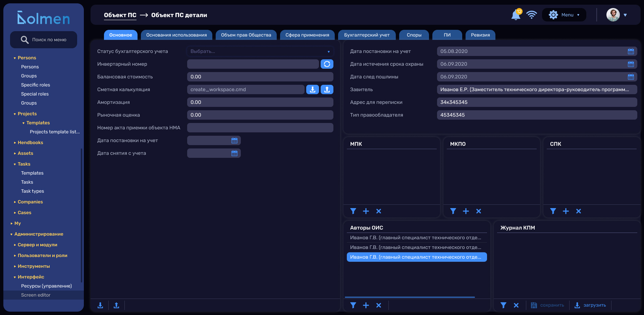Viewport: 644px width, 315px height.
Task: Go back to Объект ПС breadcrumb
Action: [120, 15]
